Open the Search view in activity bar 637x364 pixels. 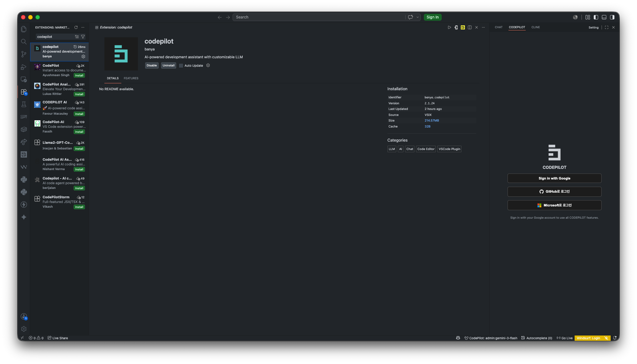pyautogui.click(x=24, y=42)
